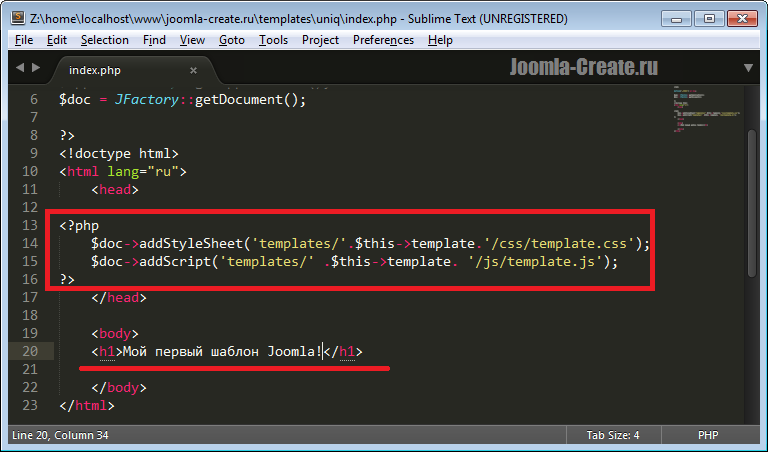Viewport: 768px width, 452px height.
Task: Open the Goto menu
Action: click(231, 40)
